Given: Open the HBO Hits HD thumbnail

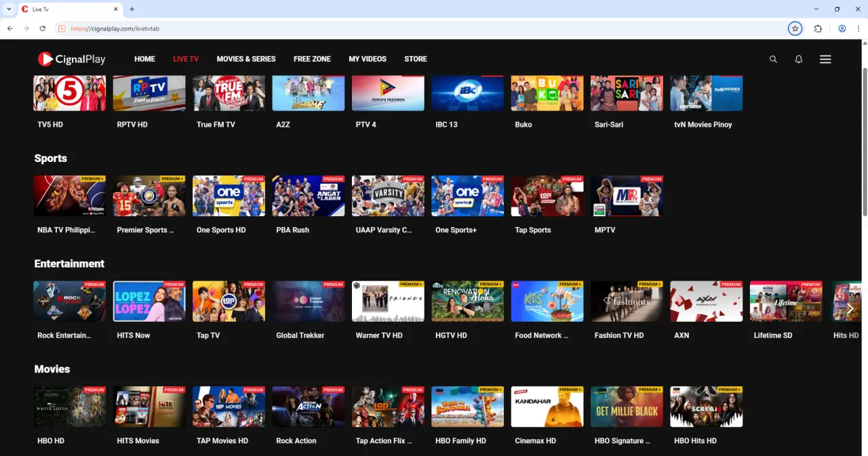Looking at the screenshot, I should tap(707, 407).
